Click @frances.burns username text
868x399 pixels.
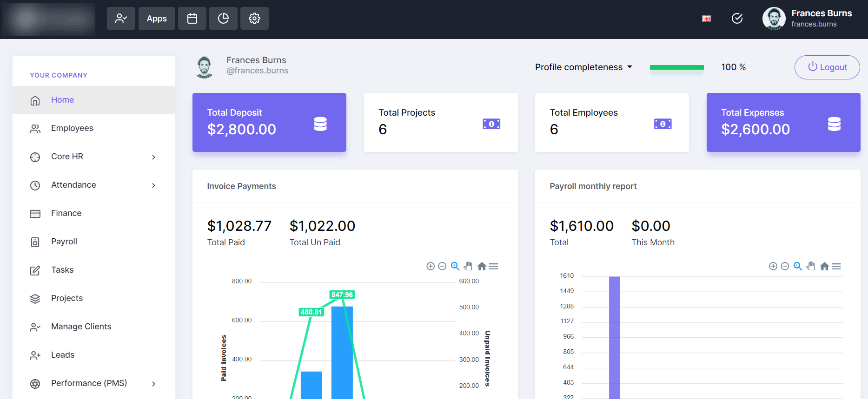[x=257, y=71]
